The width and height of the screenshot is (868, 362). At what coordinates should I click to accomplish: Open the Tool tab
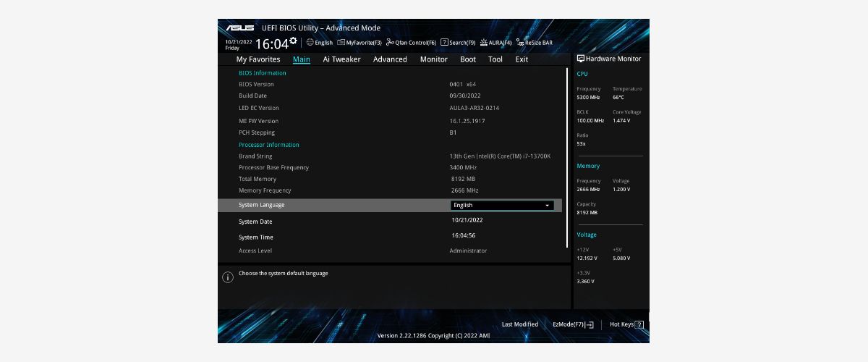(x=495, y=59)
